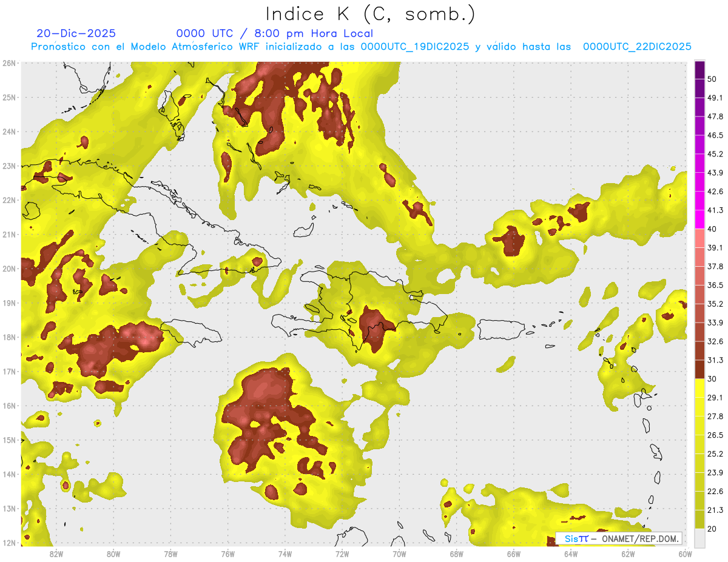This screenshot has width=728, height=562.
Task: Click the longitude label '72W'
Action: tap(342, 554)
